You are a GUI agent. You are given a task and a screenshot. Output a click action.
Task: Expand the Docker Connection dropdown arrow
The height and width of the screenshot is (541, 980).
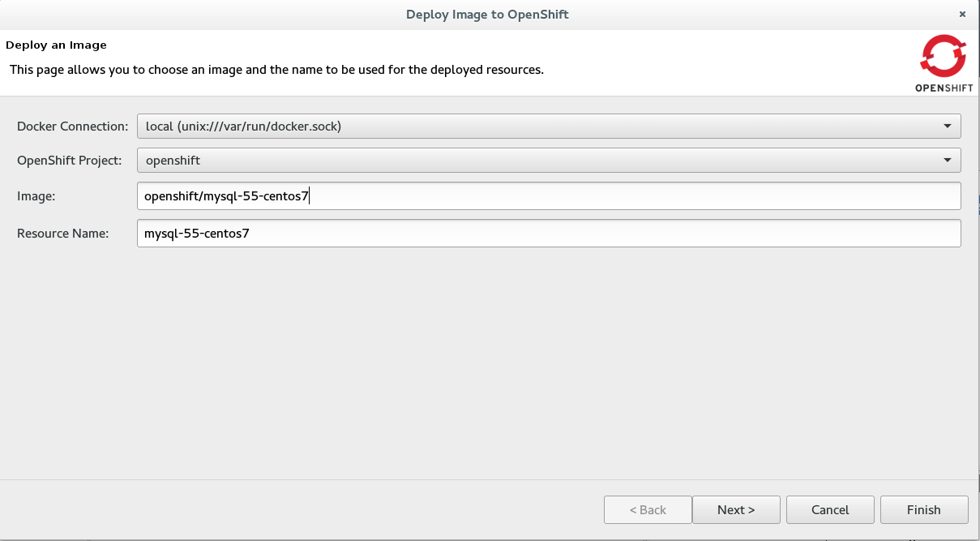tap(947, 127)
